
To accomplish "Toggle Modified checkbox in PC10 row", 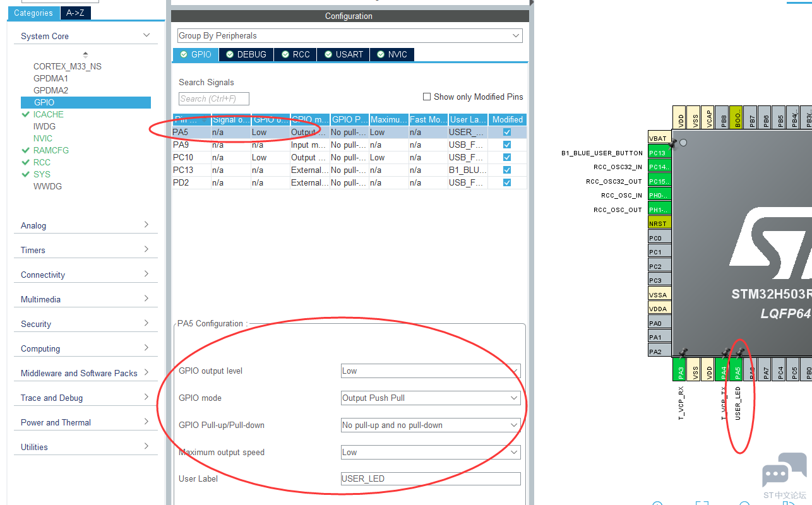I will pos(507,158).
